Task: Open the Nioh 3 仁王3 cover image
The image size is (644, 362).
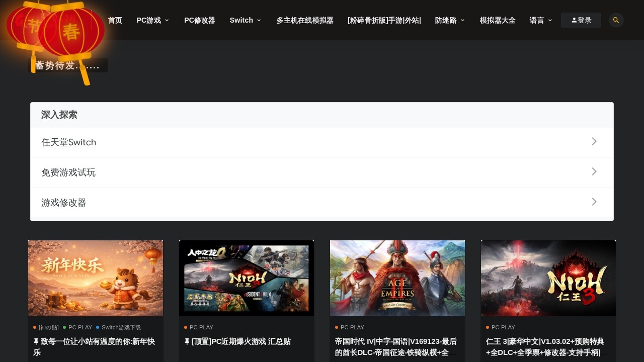Action: pyautogui.click(x=548, y=278)
